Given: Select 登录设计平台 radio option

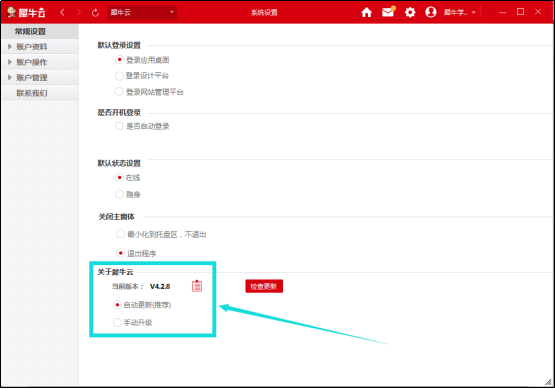Looking at the screenshot, I should (119, 75).
